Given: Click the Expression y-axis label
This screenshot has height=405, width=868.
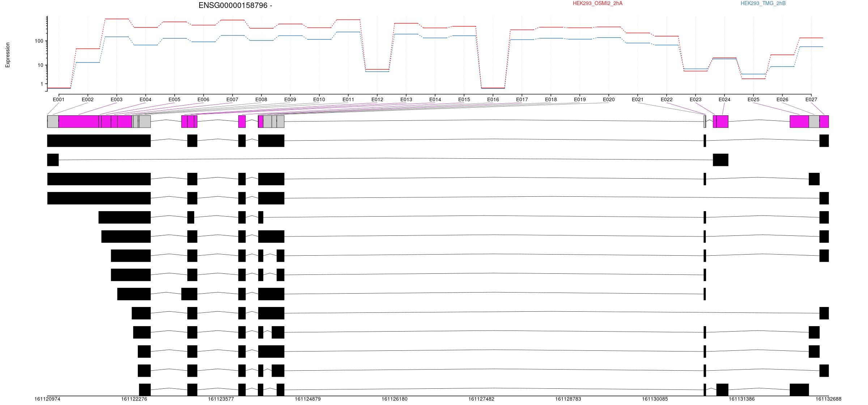Looking at the screenshot, I should tap(8, 55).
